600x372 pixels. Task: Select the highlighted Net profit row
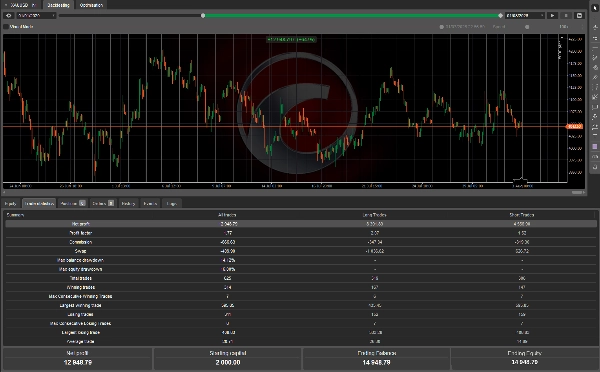(301, 224)
